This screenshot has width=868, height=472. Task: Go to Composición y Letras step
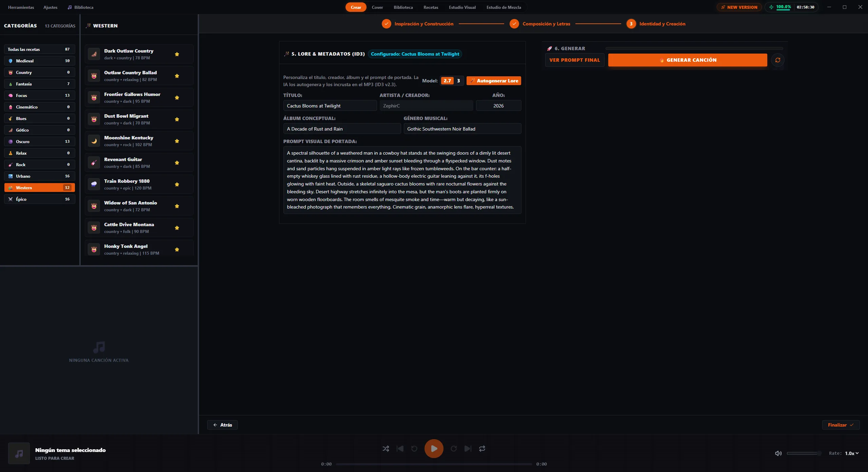pyautogui.click(x=540, y=24)
